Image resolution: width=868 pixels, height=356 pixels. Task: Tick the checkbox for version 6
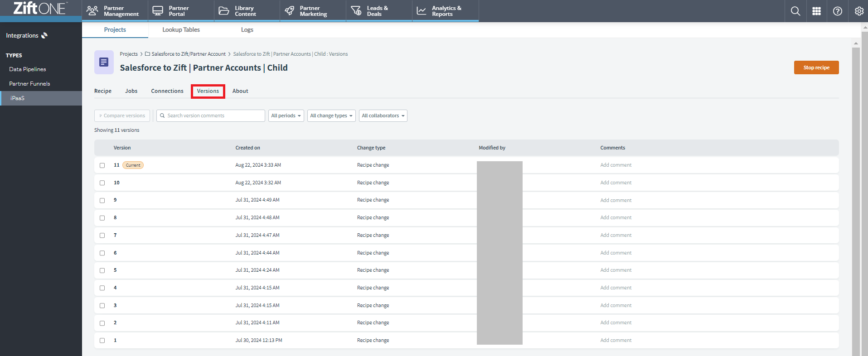tap(102, 253)
